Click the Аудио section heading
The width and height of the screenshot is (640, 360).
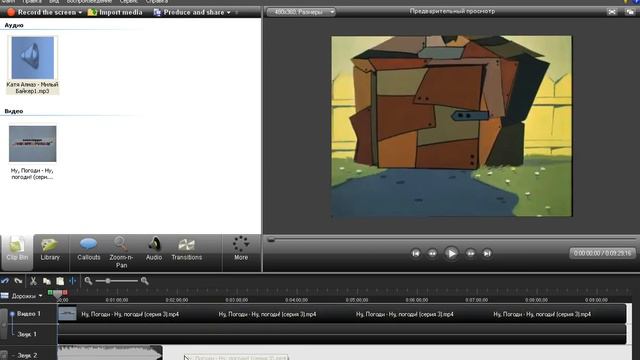point(14,25)
